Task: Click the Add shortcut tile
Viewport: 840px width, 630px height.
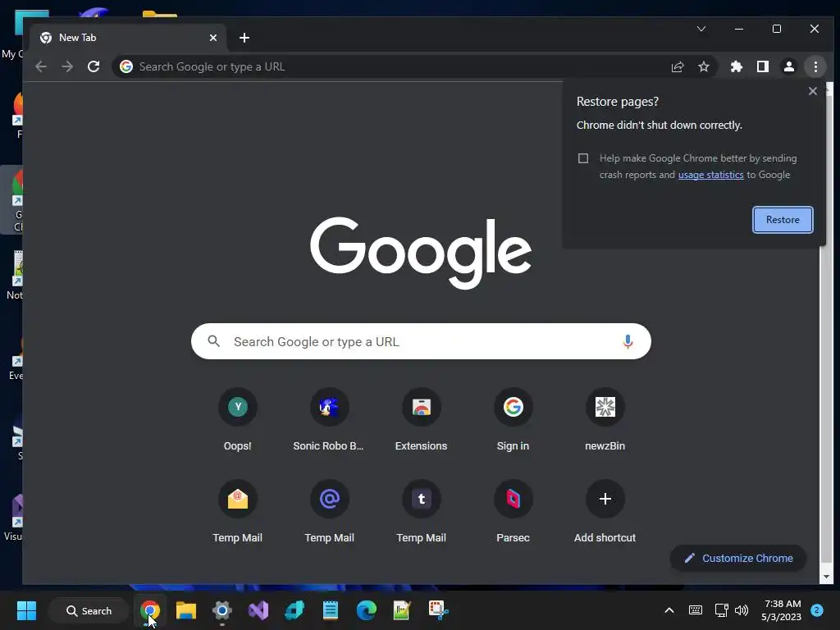Action: 605,512
